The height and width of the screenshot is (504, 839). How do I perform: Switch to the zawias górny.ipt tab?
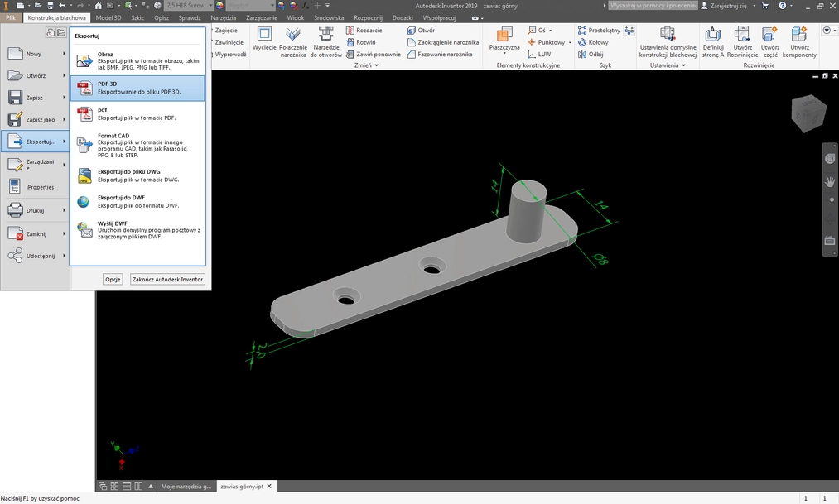pyautogui.click(x=243, y=487)
